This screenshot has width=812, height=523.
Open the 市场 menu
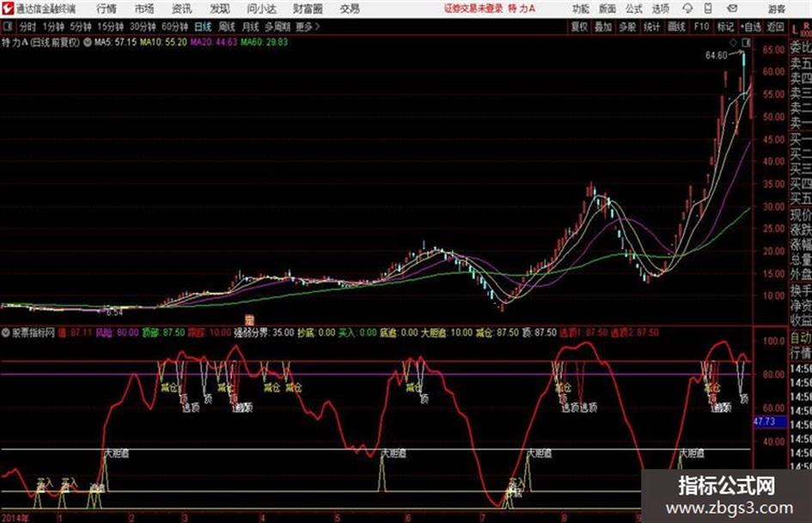click(144, 9)
